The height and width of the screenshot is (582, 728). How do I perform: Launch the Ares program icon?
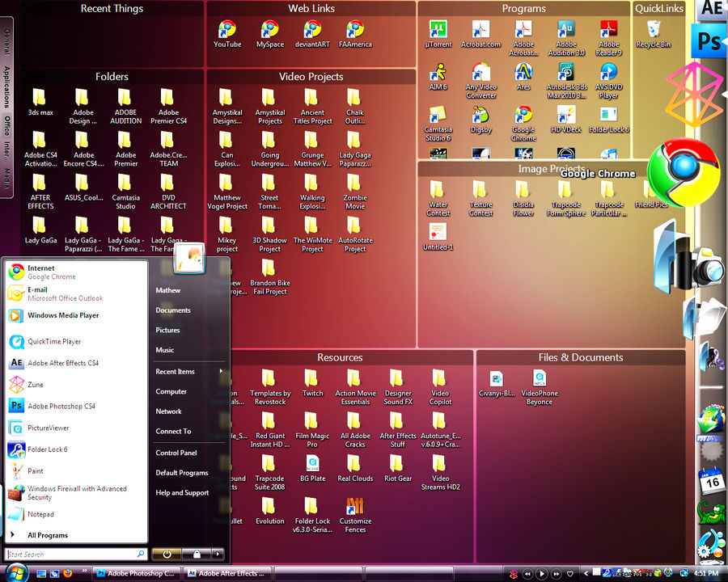click(523, 77)
